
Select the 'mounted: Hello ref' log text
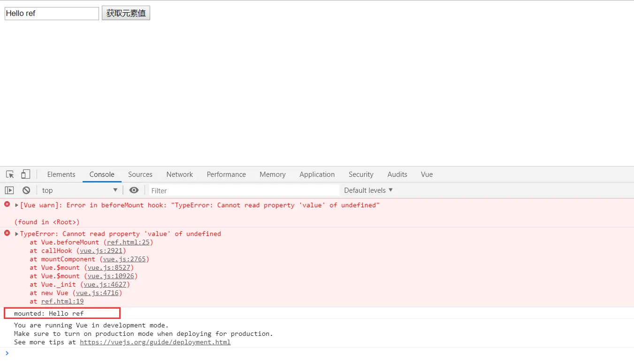(x=49, y=313)
